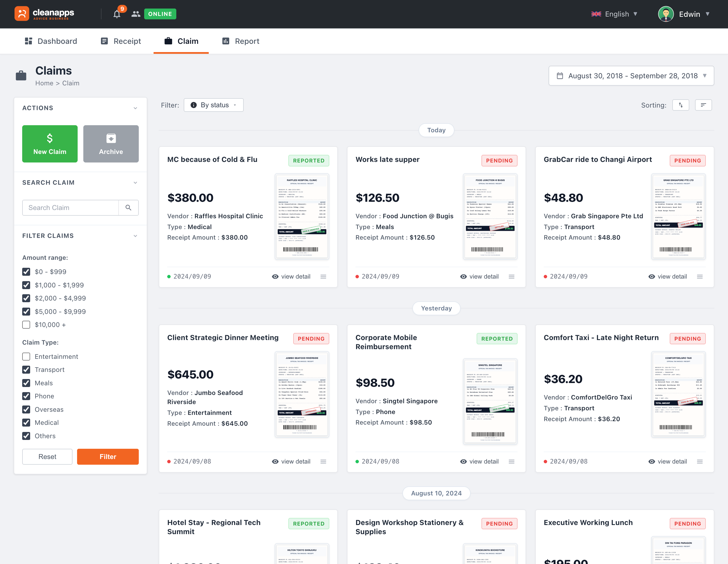Image resolution: width=728 pixels, height=564 pixels.
Task: Open the Raffles Hospital Clinic receipt thumbnail
Action: pyautogui.click(x=302, y=217)
